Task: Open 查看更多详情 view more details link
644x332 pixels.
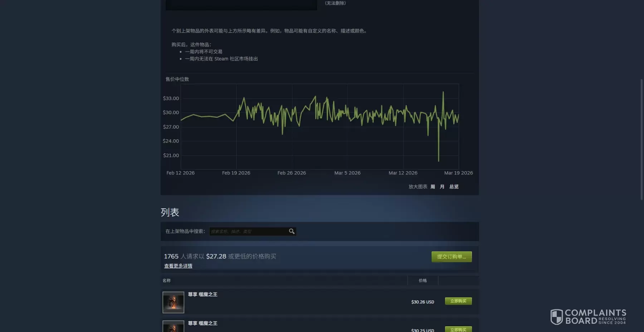Action: click(178, 266)
